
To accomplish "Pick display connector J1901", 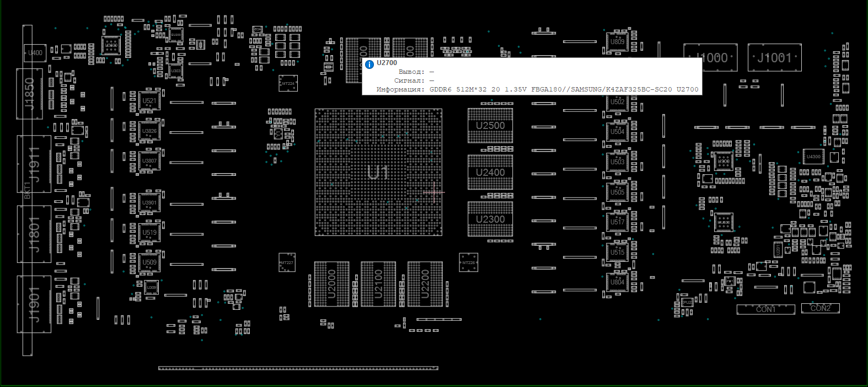I will coord(34,304).
